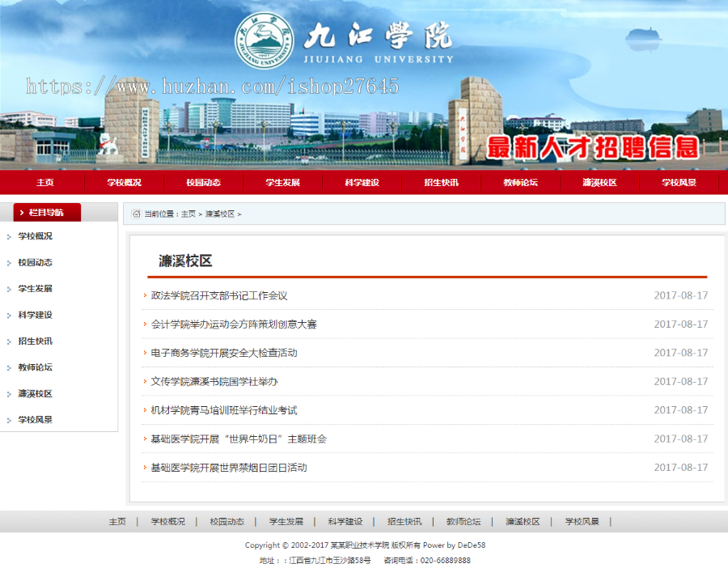Click footer link 招生快讯

point(404,522)
